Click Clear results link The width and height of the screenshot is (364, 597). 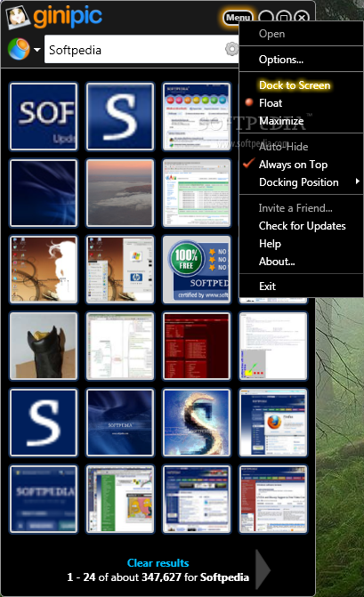pos(158,562)
